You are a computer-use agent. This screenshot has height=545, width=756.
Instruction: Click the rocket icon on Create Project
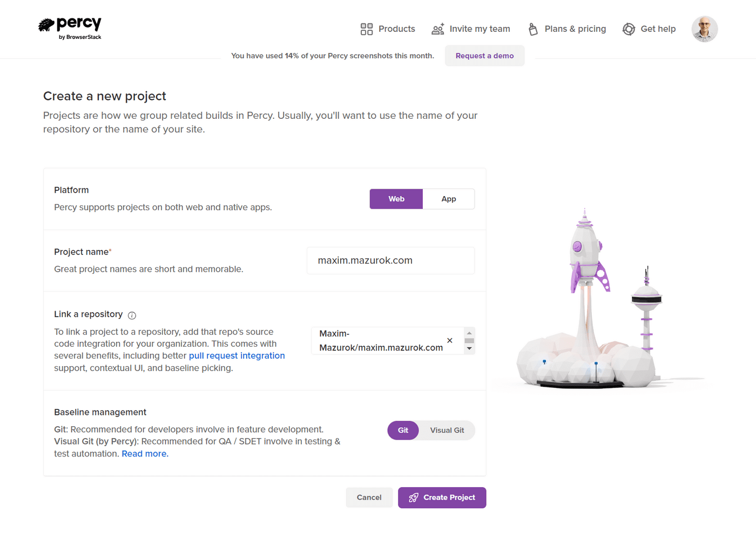tap(414, 497)
